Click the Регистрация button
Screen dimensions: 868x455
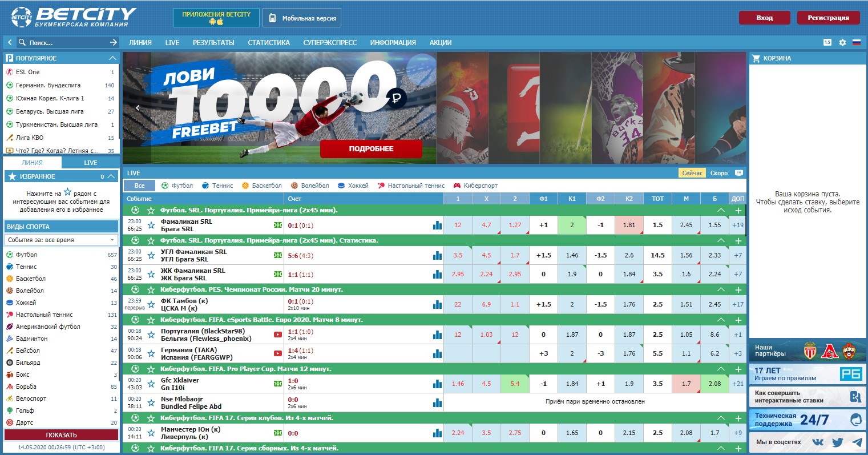pyautogui.click(x=827, y=18)
